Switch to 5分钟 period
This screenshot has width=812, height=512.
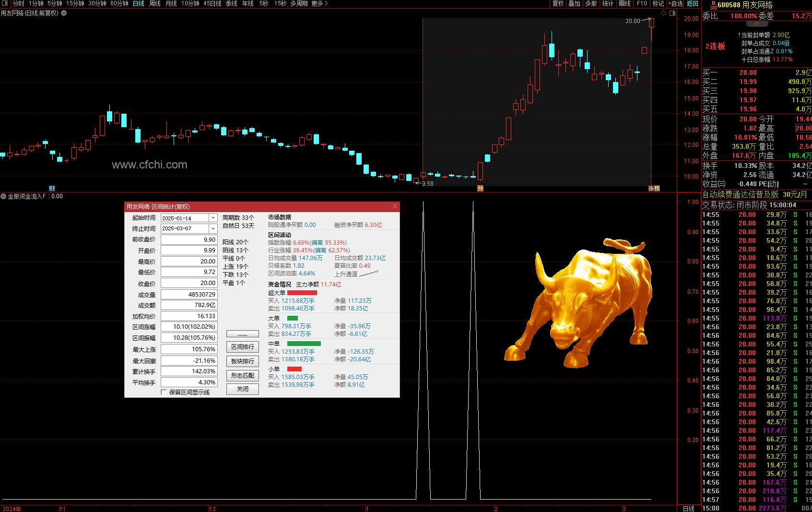(55, 3)
